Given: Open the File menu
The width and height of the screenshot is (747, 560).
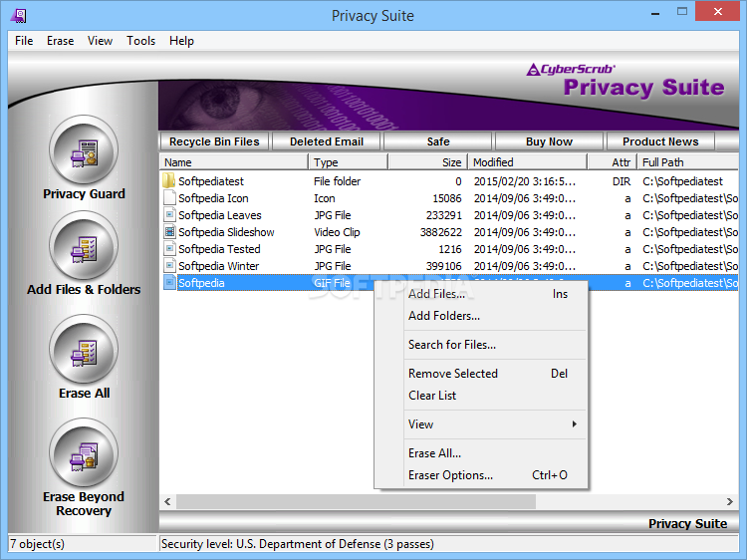Looking at the screenshot, I should (24, 41).
